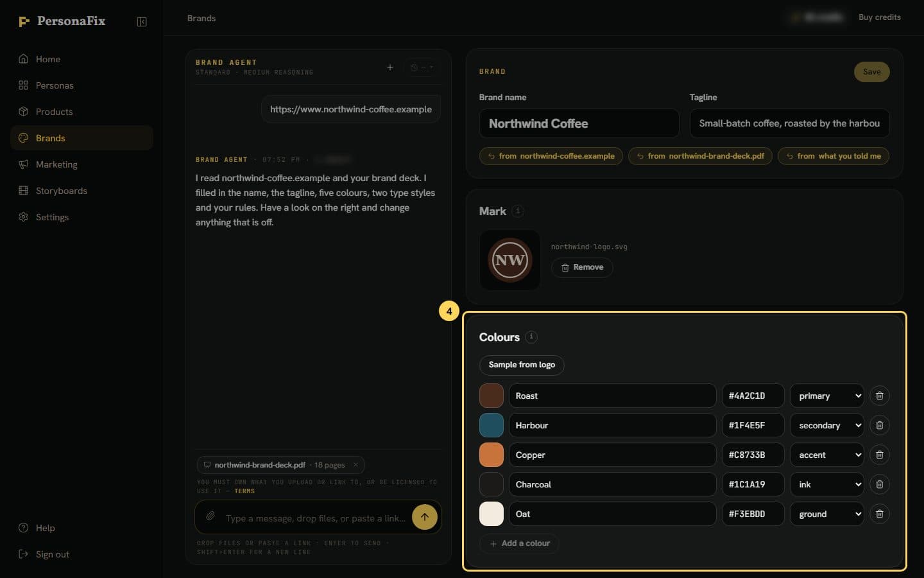Click the Roast brown colour swatch
Screen dimensions: 924x578
[x=492, y=396]
